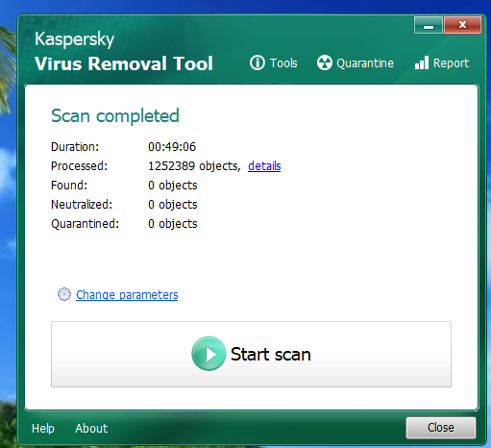Select the Scan completed heading
The width and height of the screenshot is (491, 448).
tap(115, 115)
